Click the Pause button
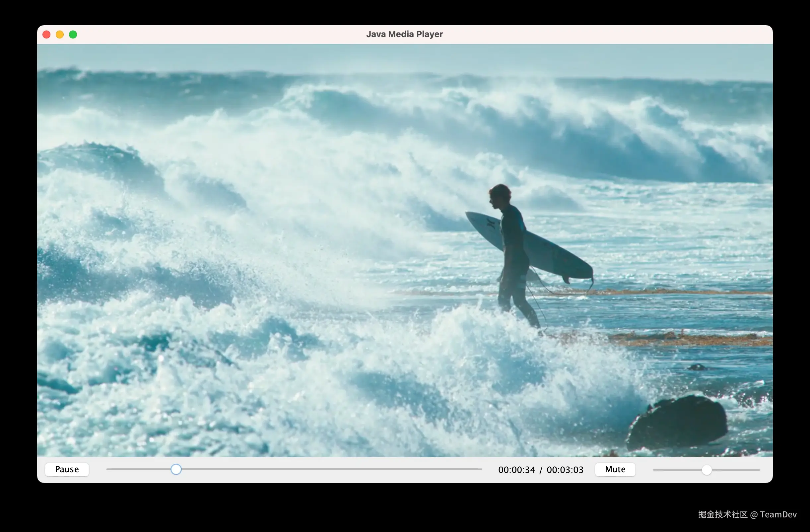 click(67, 469)
